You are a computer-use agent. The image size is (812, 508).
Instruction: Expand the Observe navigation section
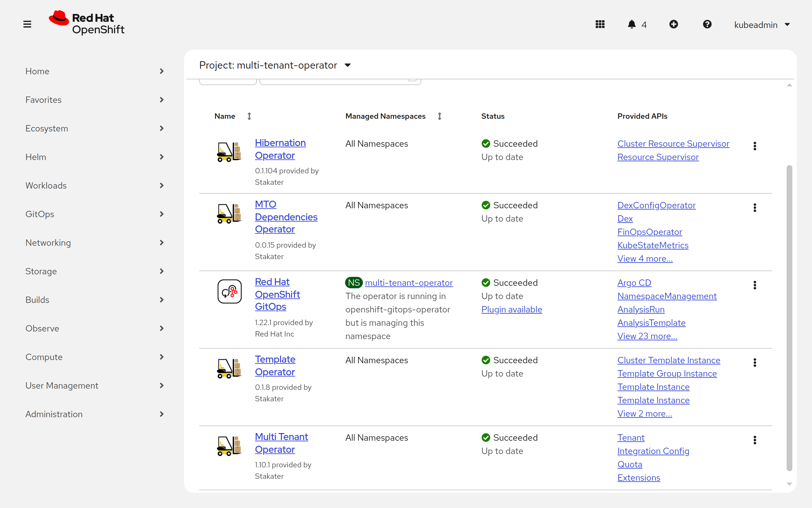pyautogui.click(x=95, y=328)
